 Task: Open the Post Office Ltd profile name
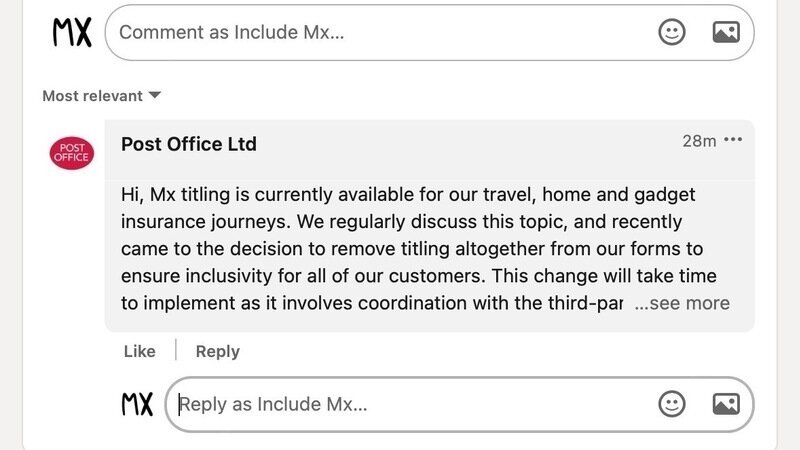(x=188, y=144)
